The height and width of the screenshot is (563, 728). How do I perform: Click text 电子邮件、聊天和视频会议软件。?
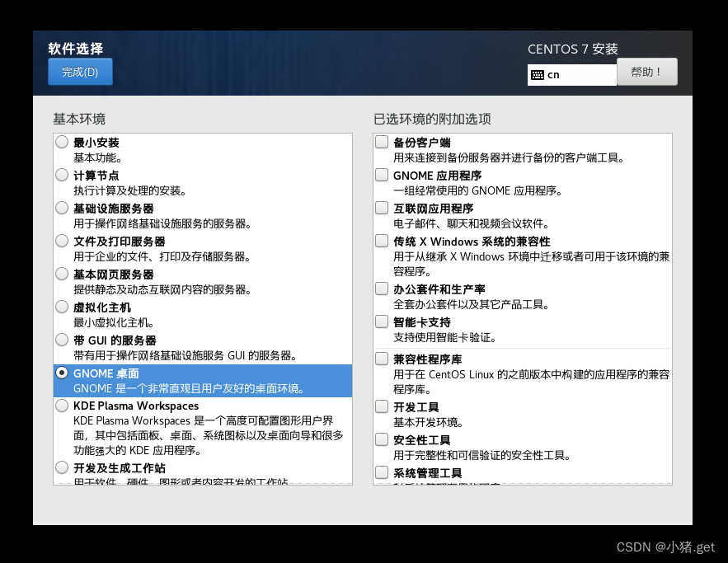472,223
